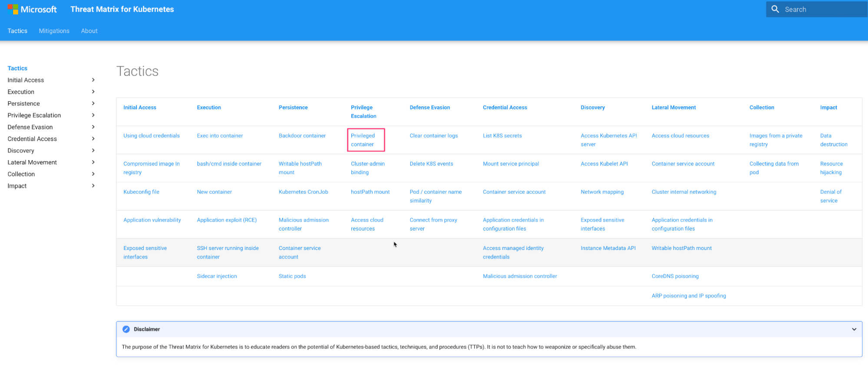Viewport: 868px width, 365px height.
Task: Select Discovery sidebar item
Action: pyautogui.click(x=20, y=151)
